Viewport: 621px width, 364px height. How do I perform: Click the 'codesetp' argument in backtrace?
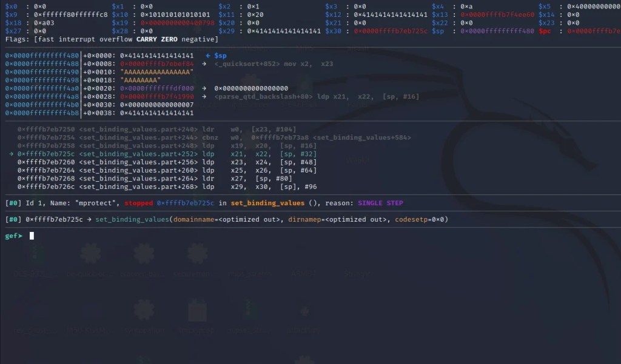click(x=411, y=220)
